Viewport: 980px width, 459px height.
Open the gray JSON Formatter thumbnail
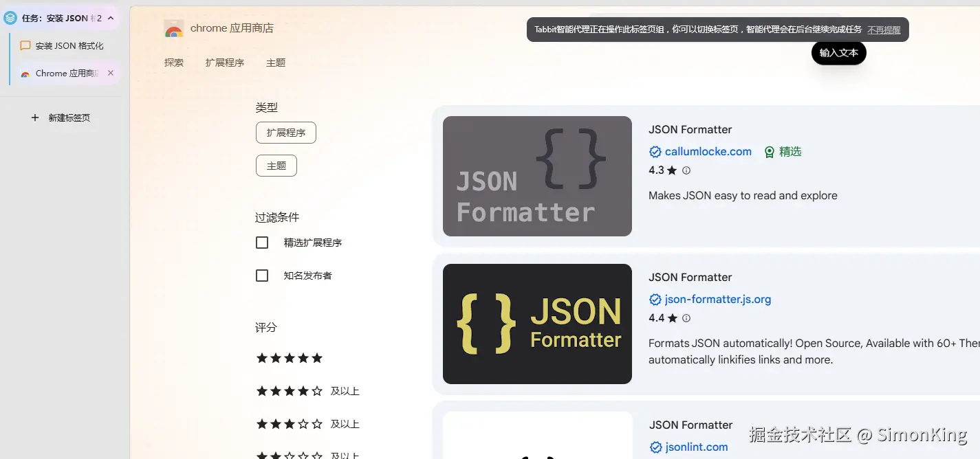537,176
